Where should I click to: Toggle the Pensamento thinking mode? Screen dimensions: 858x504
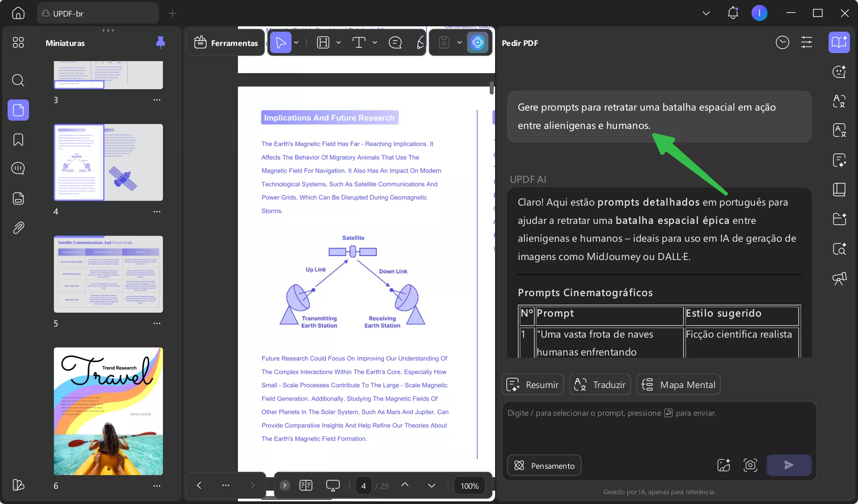coord(544,465)
